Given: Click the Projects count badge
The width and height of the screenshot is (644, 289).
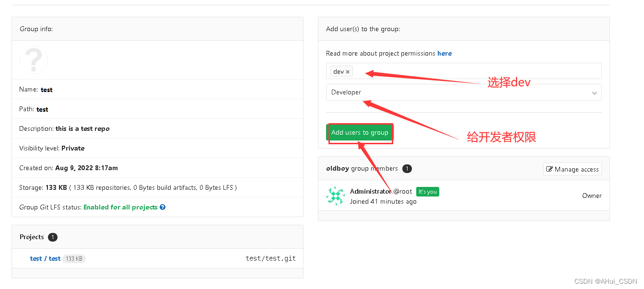Looking at the screenshot, I should point(53,237).
